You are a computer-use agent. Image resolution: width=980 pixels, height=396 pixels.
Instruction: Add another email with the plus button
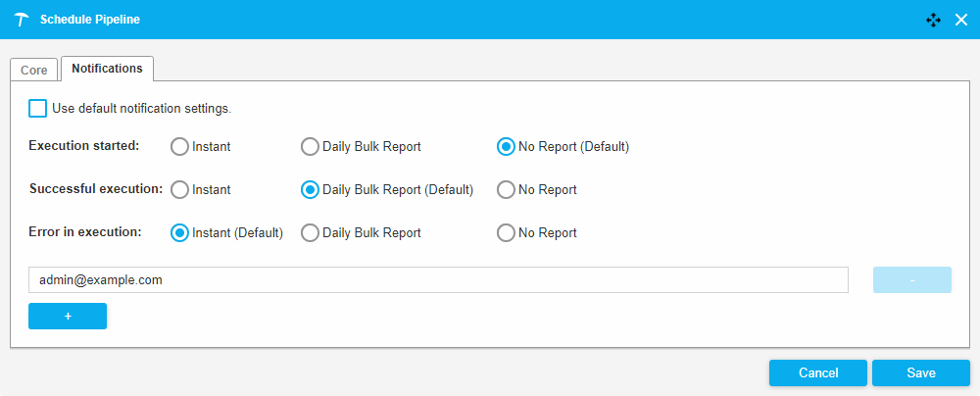(68, 317)
